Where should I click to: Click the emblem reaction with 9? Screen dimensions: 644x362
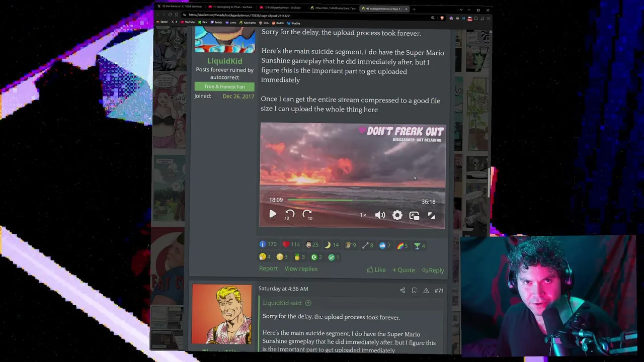(350, 245)
